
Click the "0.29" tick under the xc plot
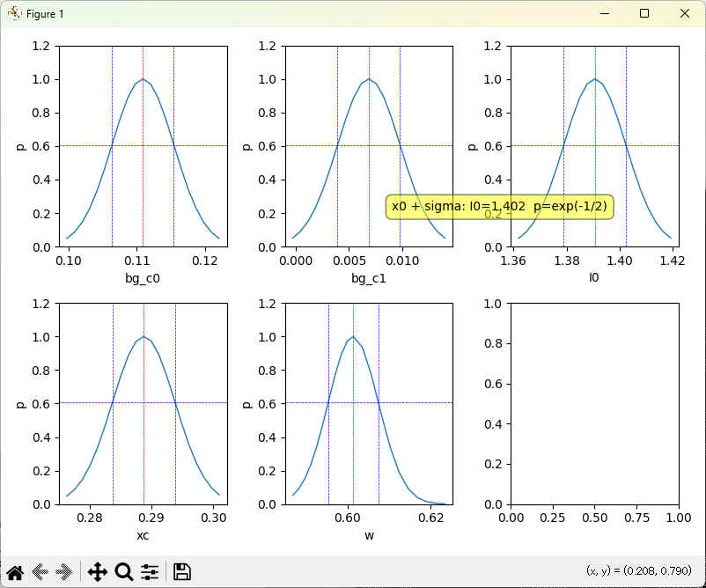pyautogui.click(x=151, y=518)
